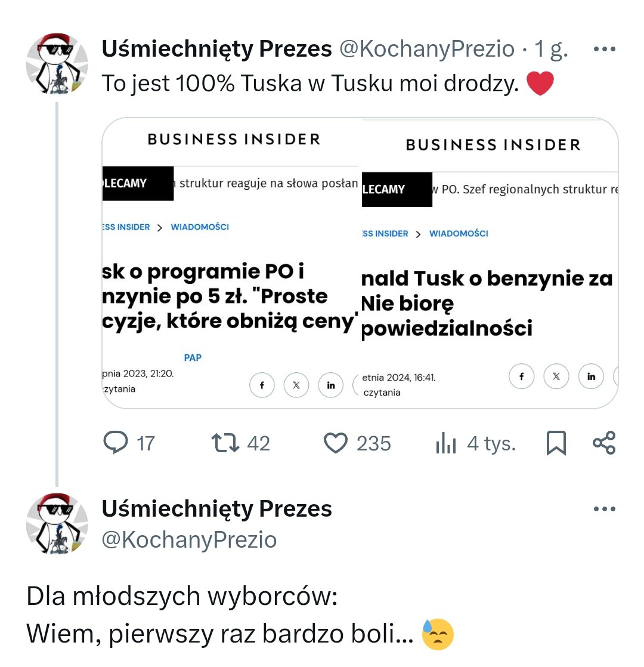Viewport: 644px width, 667px height.
Task: Open the @KochanyPrezio handle in reply tweet
Action: pyautogui.click(x=189, y=539)
